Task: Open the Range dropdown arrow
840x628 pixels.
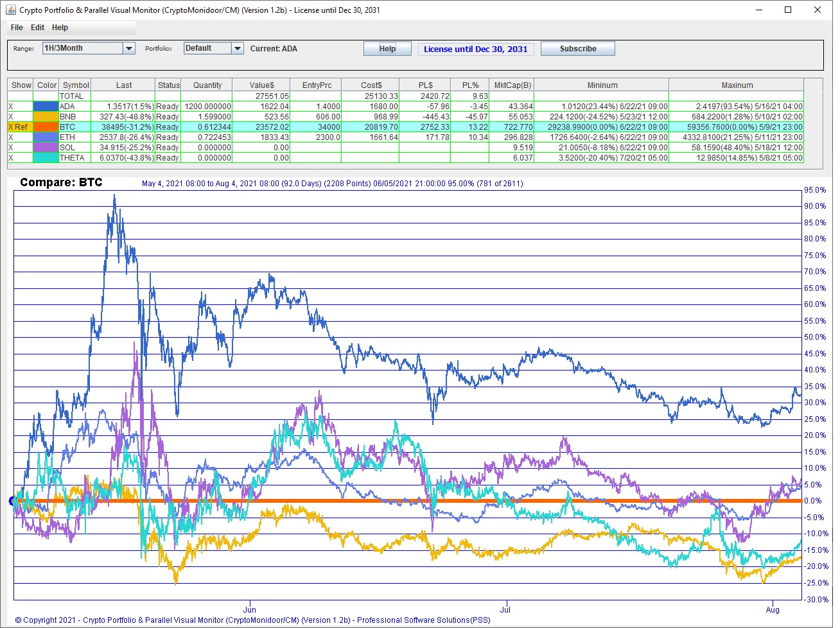Action: coord(129,48)
